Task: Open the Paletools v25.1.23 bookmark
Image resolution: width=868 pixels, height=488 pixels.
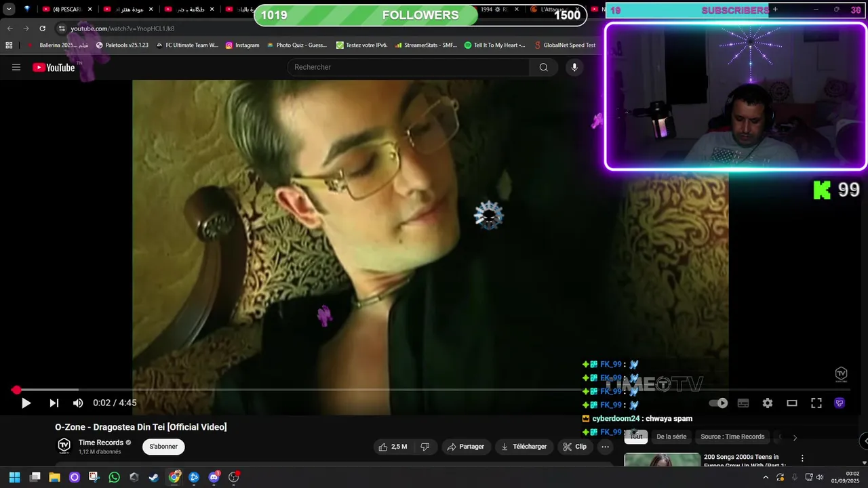Action: click(x=122, y=45)
